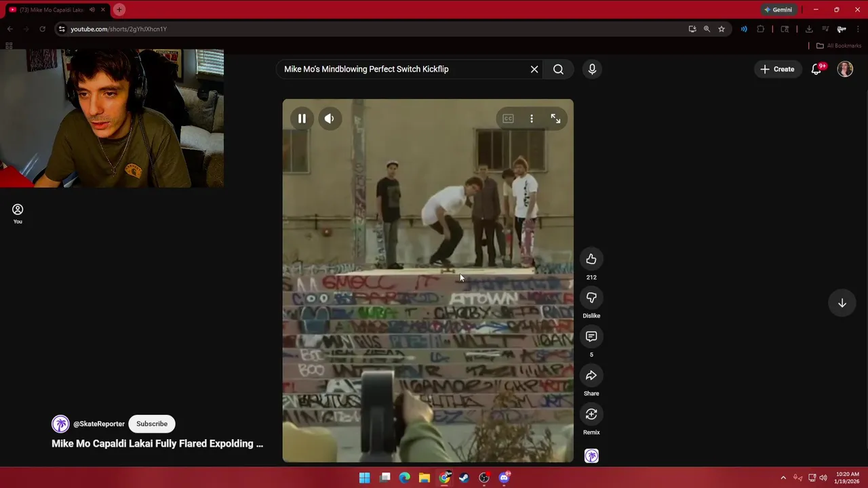Open YouTube notifications
Image resolution: width=868 pixels, height=488 pixels.
pos(816,69)
